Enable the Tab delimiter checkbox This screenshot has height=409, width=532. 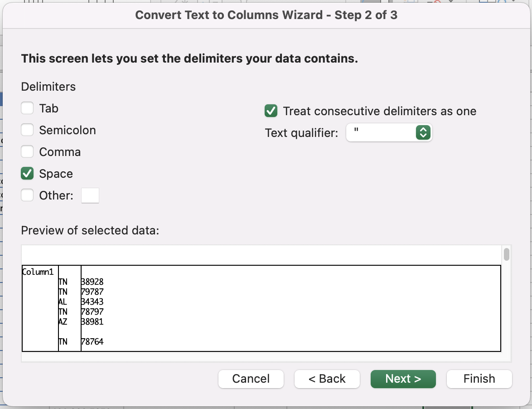point(27,108)
